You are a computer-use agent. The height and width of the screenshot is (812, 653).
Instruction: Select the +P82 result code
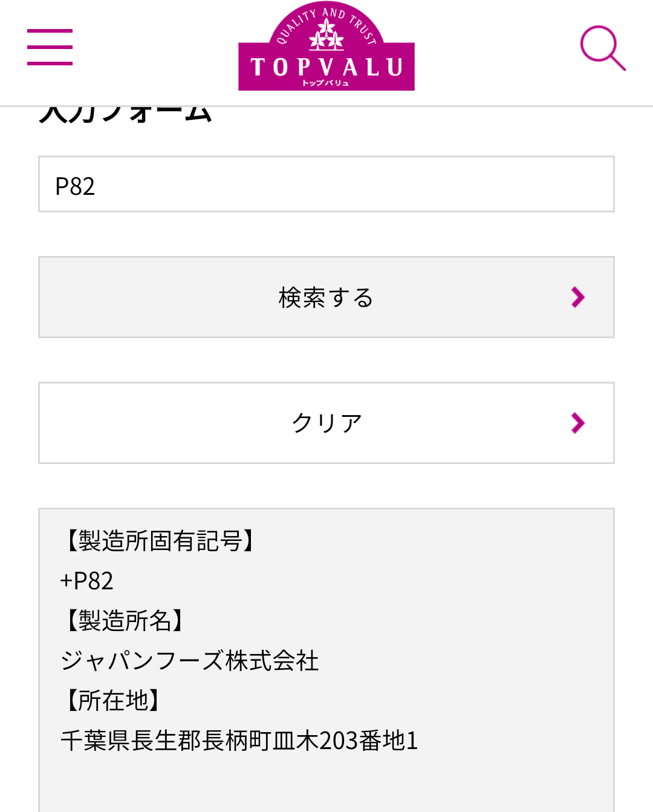87,581
